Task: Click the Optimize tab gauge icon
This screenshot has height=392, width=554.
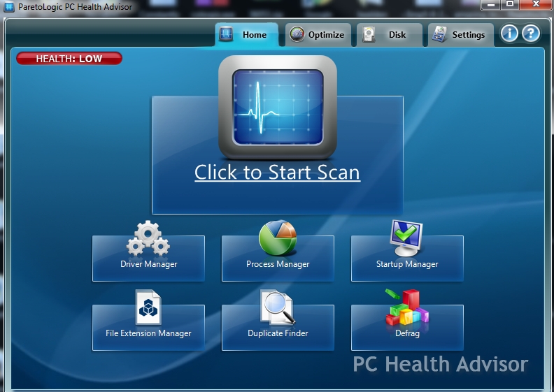Action: coord(297,34)
